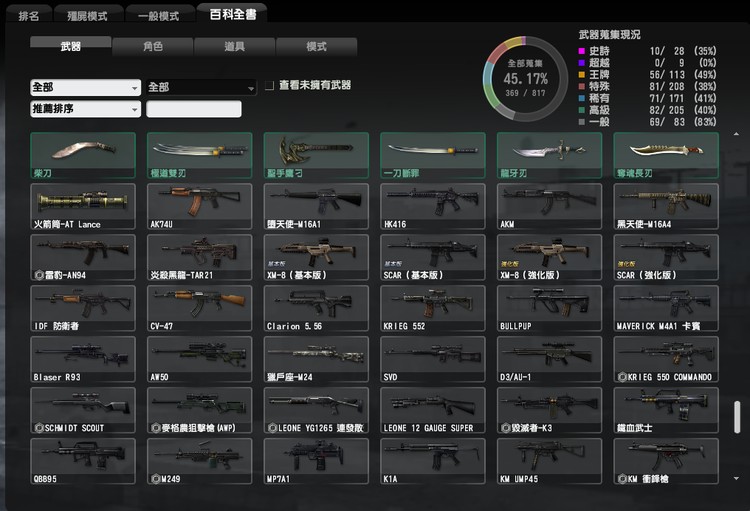The height and width of the screenshot is (511, 750).
Task: Select the 超越 collection row label
Action: (599, 63)
